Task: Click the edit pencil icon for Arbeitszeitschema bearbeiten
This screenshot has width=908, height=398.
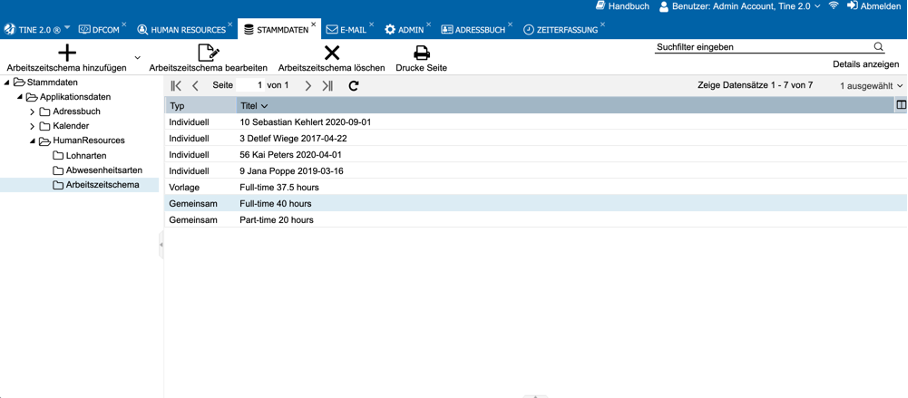Action: [208, 53]
